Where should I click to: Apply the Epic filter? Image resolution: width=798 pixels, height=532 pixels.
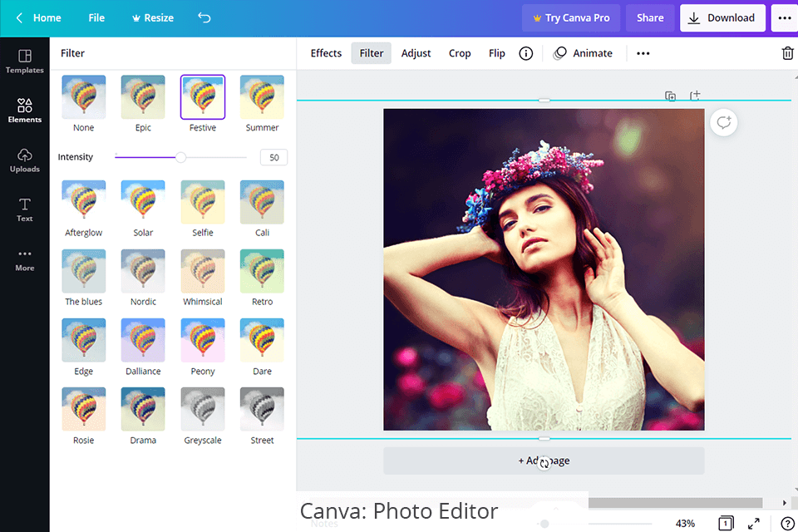click(143, 97)
